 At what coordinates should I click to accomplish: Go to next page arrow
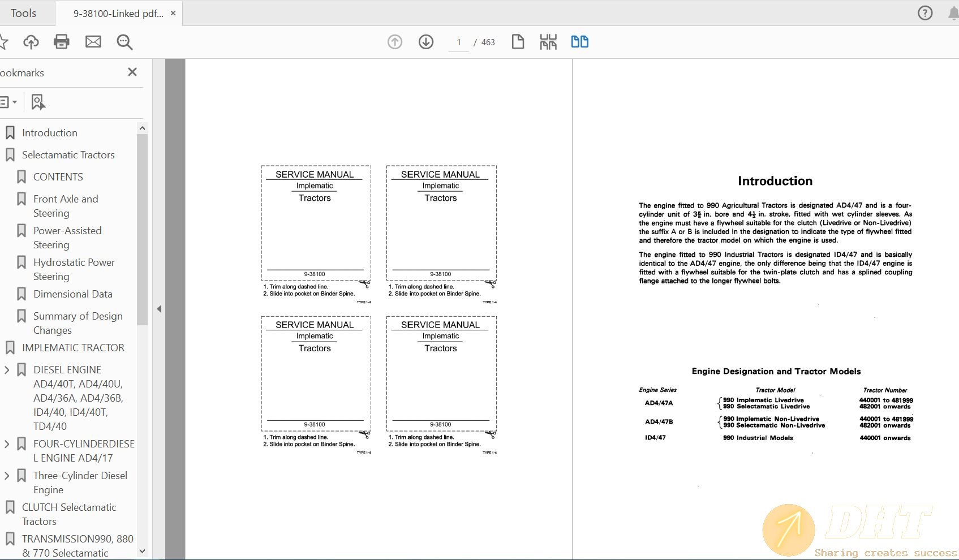[x=426, y=42]
